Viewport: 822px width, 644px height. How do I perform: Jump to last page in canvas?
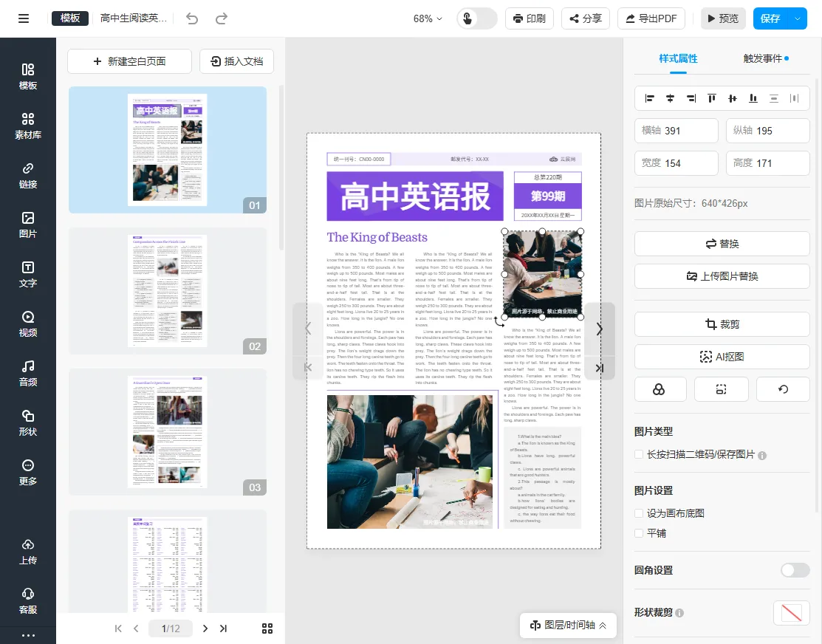[599, 368]
